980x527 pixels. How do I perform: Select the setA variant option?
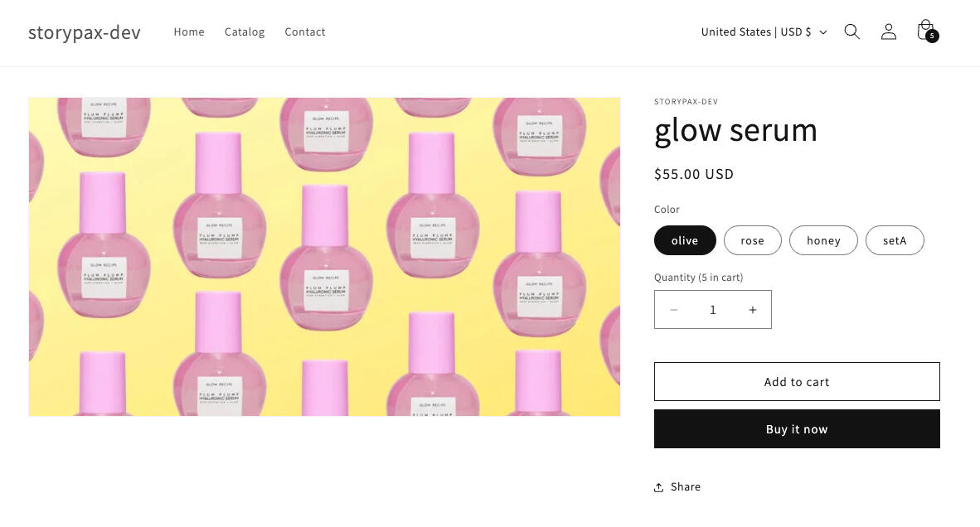coord(895,240)
